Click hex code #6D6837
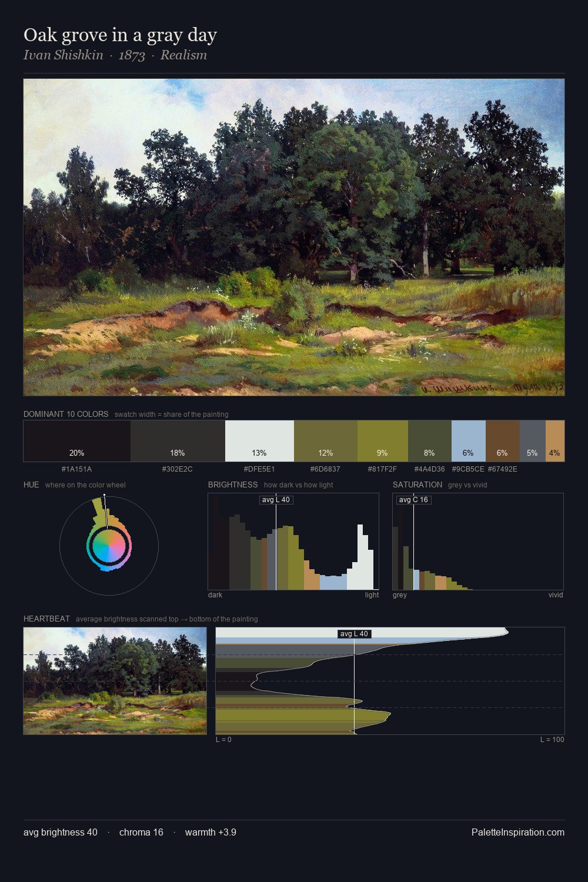588x882 pixels. point(325,469)
